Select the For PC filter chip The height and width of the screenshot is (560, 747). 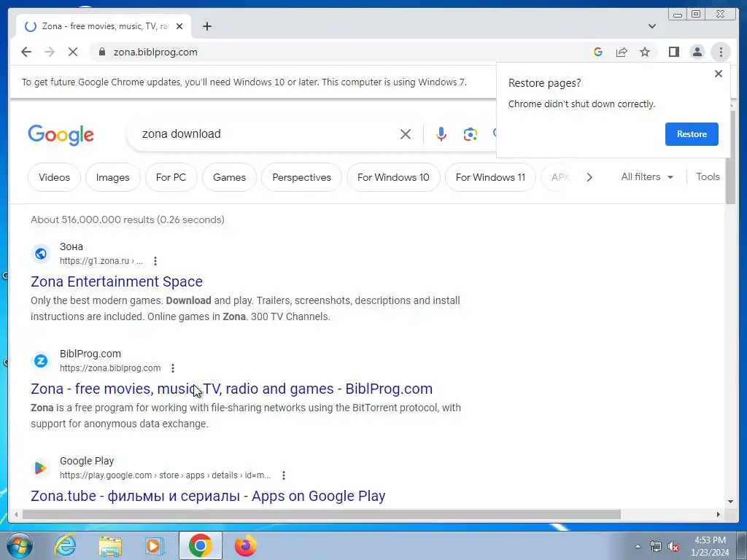pos(171,177)
